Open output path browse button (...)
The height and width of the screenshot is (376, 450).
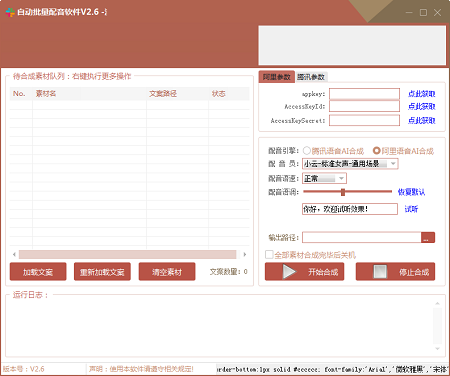pyautogui.click(x=428, y=237)
